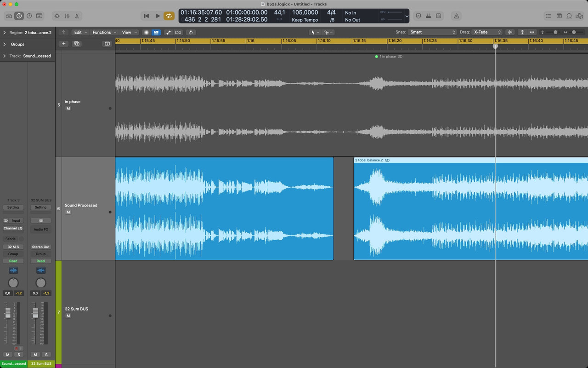588x368 pixels.
Task: Click the Setting button on Track 3 strip
Action: point(13,207)
